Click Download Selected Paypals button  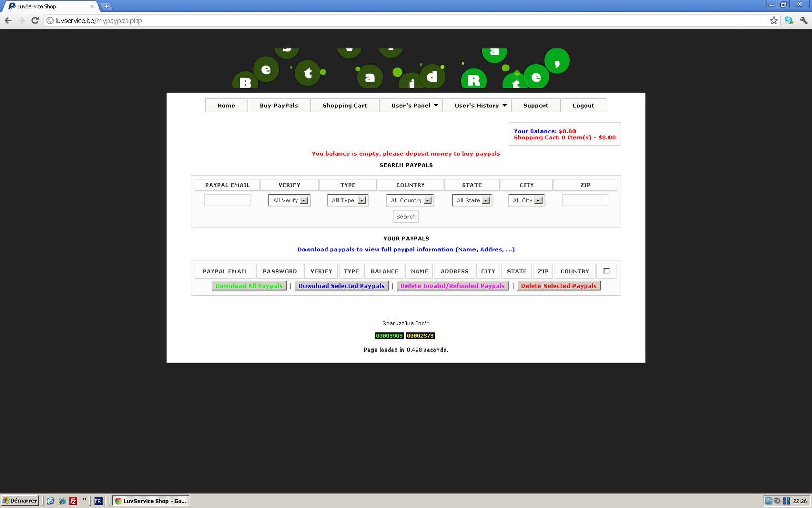click(x=342, y=285)
